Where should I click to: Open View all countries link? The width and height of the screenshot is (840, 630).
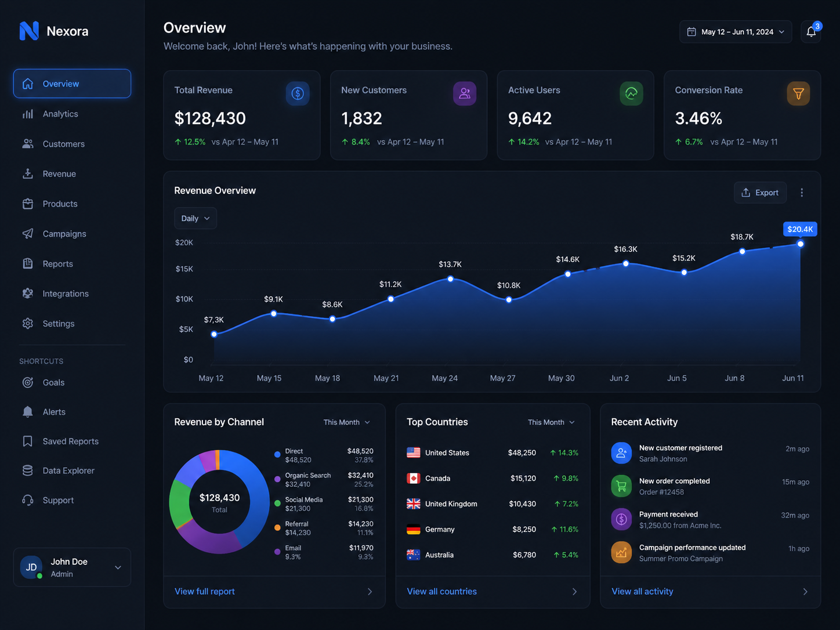pos(442,592)
